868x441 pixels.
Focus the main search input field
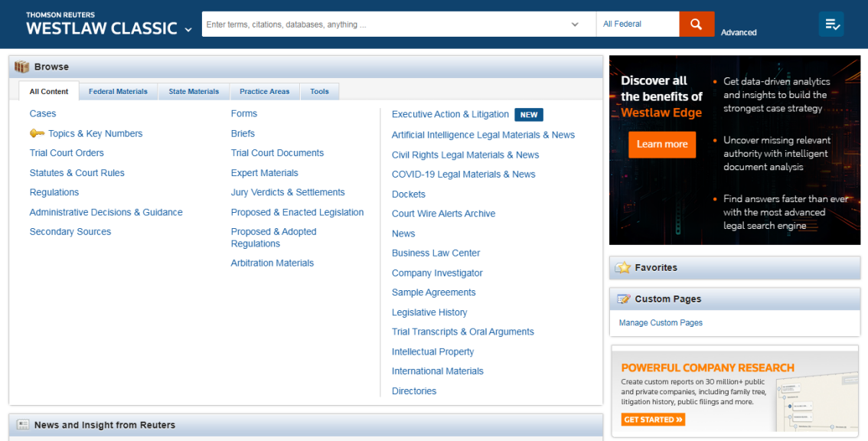tap(387, 24)
